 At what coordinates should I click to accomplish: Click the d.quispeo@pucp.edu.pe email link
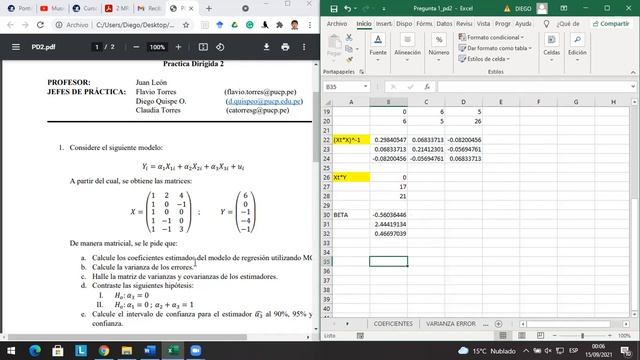point(264,101)
